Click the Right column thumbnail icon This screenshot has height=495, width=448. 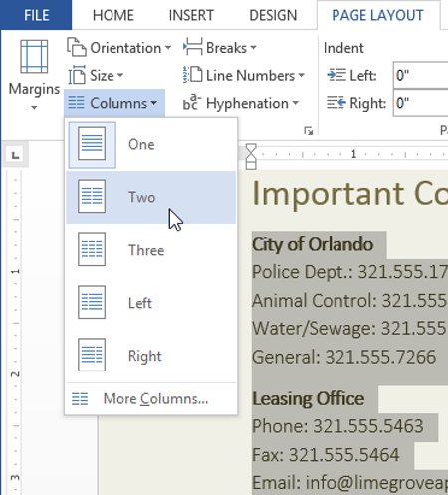click(92, 355)
